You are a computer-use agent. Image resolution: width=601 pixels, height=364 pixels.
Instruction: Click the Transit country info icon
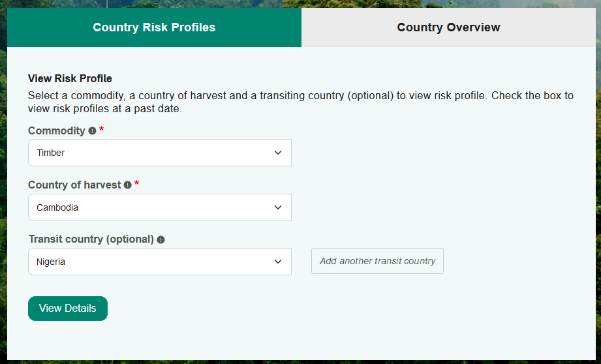161,239
